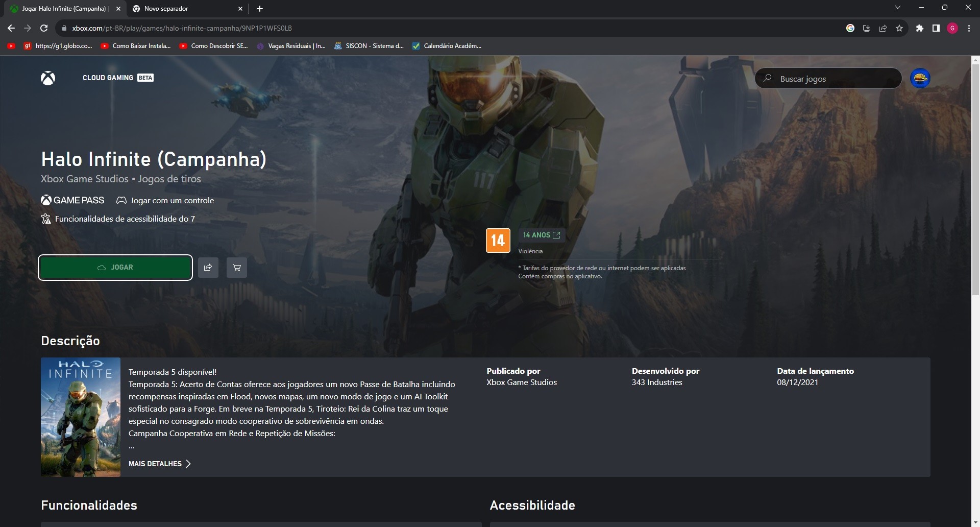Go back with browser back arrow
980x527 pixels.
click(x=11, y=28)
